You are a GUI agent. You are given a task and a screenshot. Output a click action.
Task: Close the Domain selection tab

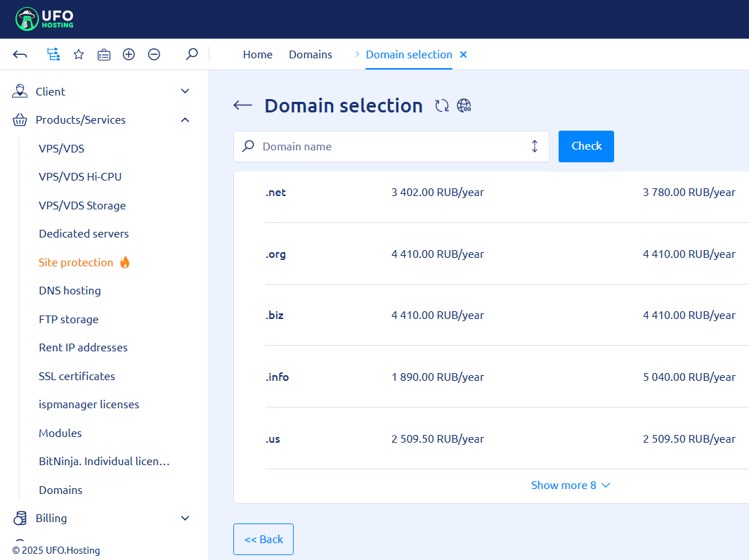pyautogui.click(x=463, y=54)
